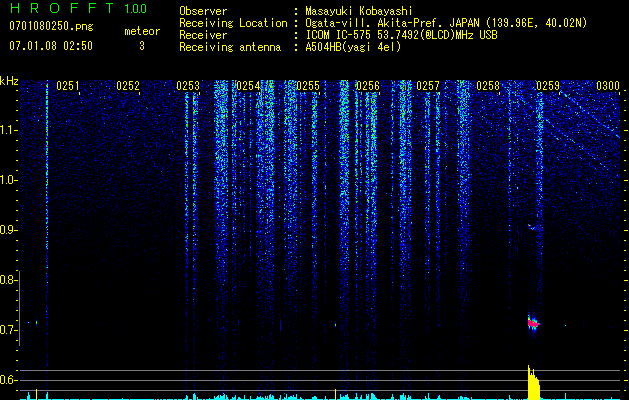
Task: Click the HROFFT 1.0.0 title text
Action: (78, 8)
